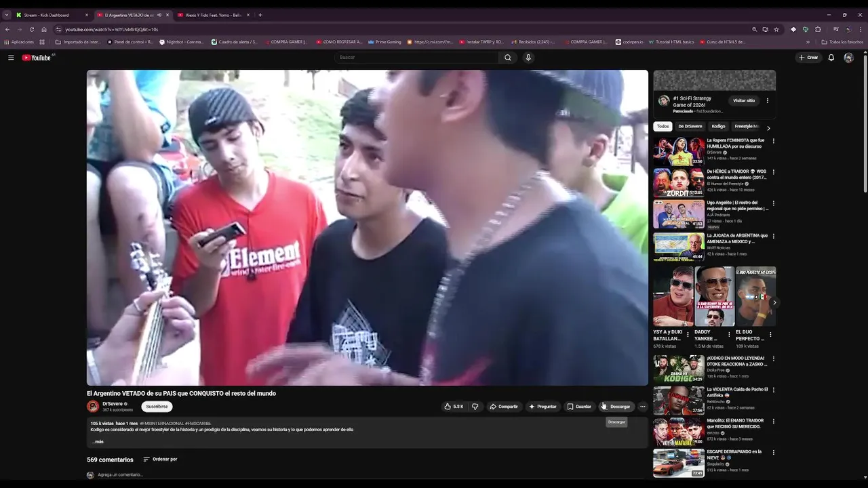Open the Todos los favoritos bookmarks folder
868x488 pixels.
tap(842, 42)
